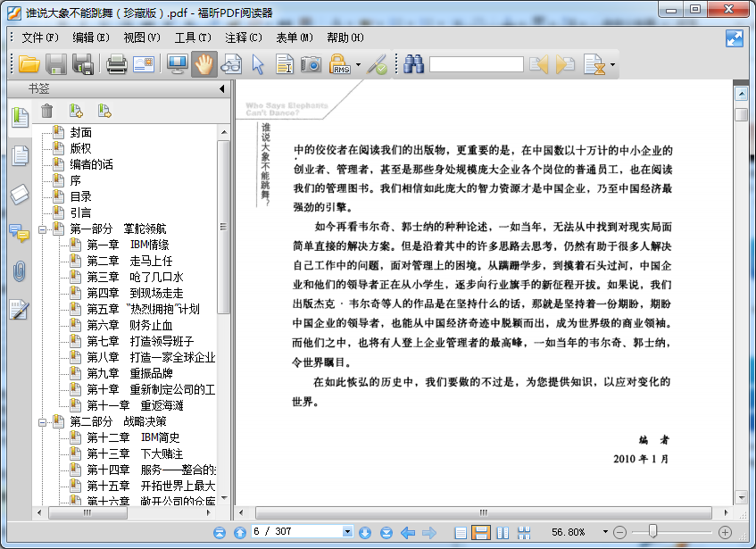Switch to continuous page layout

coord(481,533)
